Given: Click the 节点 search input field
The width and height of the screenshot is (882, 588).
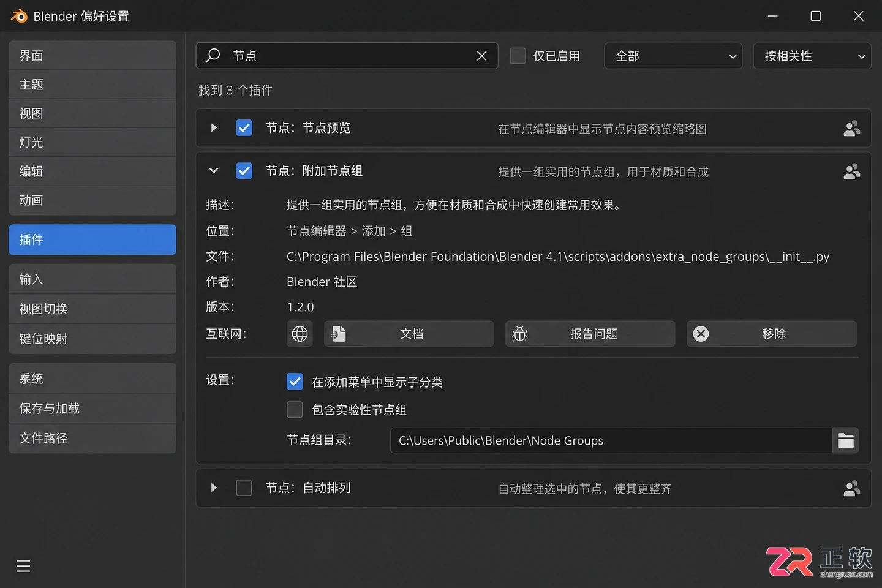Looking at the screenshot, I should coord(347,56).
